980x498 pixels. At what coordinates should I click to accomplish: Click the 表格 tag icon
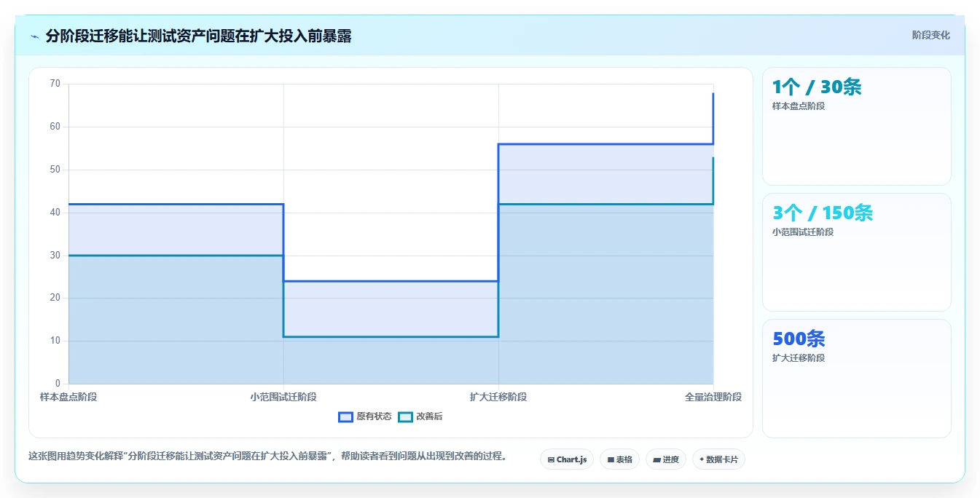tap(611, 460)
